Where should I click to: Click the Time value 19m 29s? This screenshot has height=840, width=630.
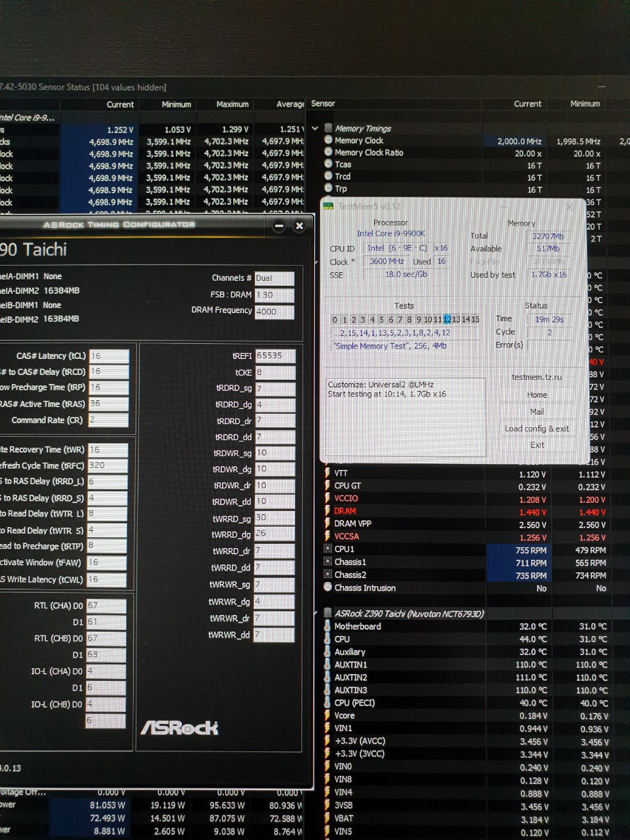tap(550, 319)
